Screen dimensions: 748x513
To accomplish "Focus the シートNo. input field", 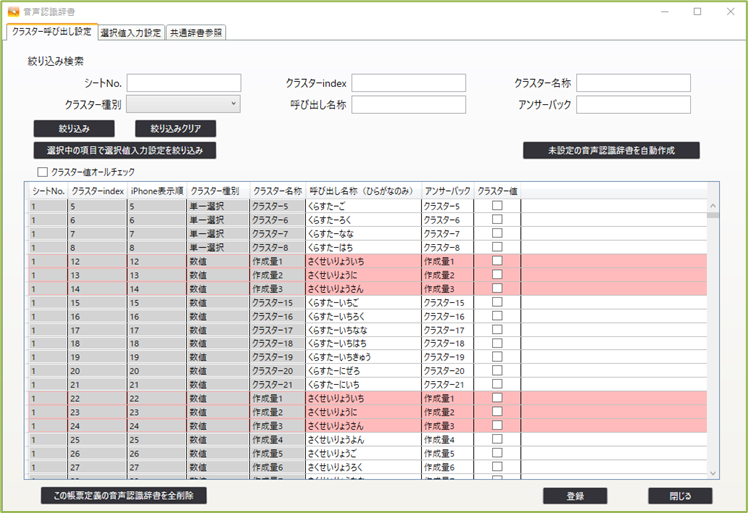I will pyautogui.click(x=183, y=83).
